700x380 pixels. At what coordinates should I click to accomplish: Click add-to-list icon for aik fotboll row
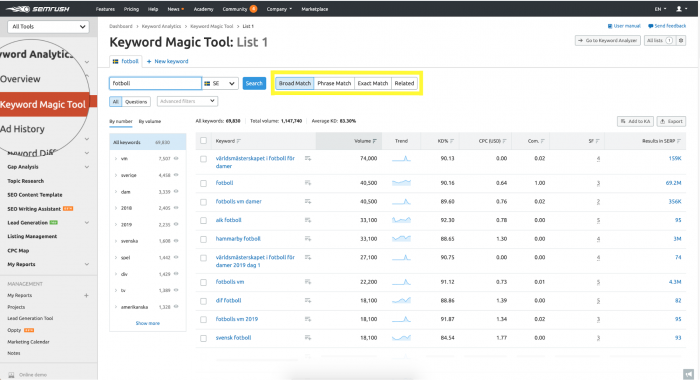[x=308, y=220]
